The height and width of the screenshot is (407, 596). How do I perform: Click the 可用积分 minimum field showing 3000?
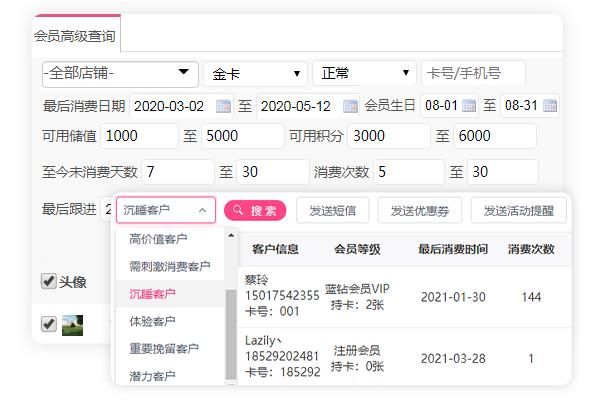point(388,136)
